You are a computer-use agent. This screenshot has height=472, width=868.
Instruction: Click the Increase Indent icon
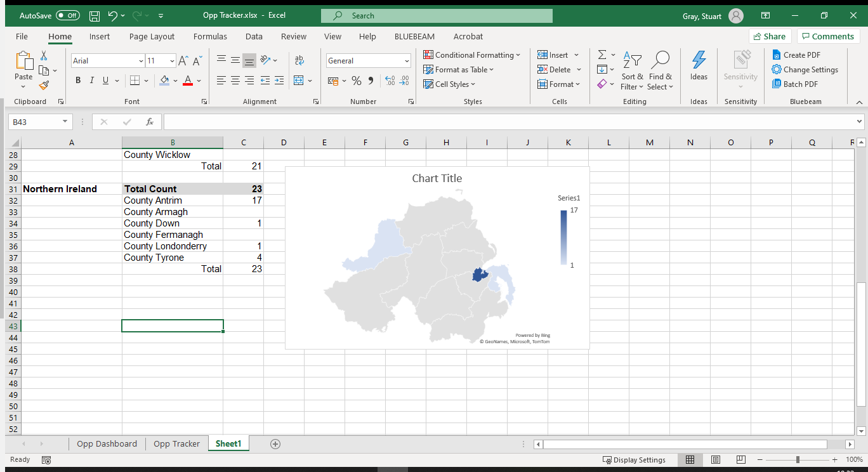coord(279,81)
